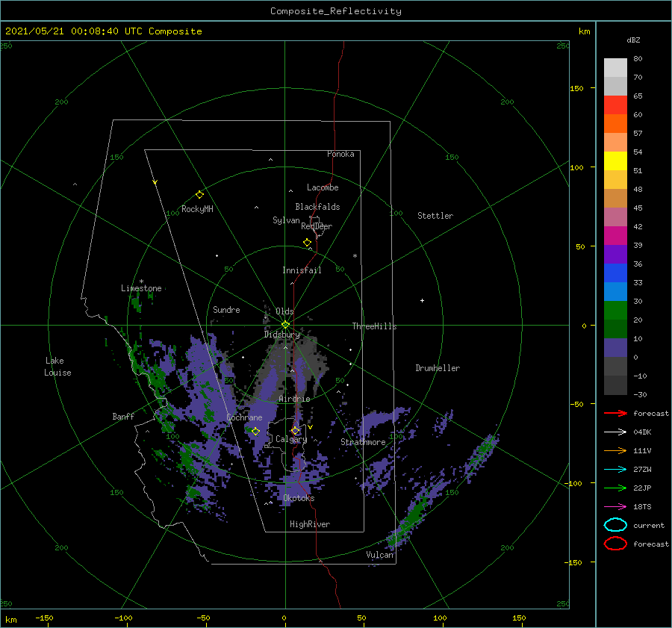
Task: Click the yellow diamond marker at Calgary
Action: (x=295, y=430)
